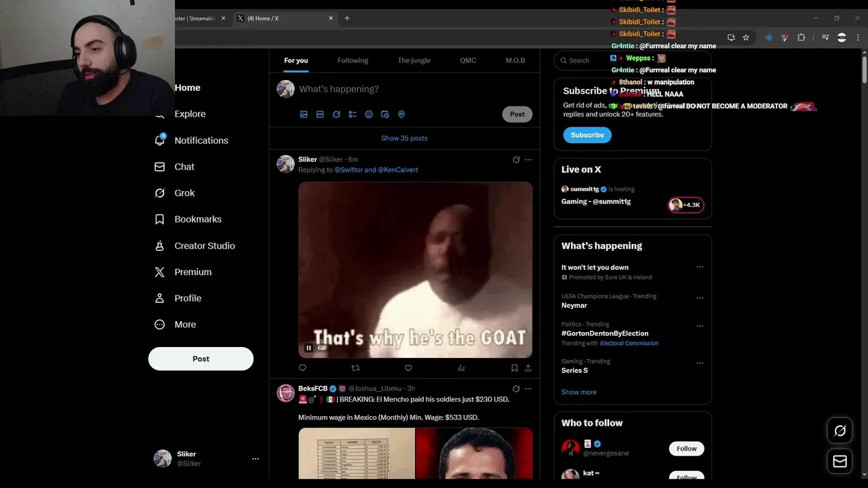Create a poll from the composer toolbar

click(x=353, y=115)
